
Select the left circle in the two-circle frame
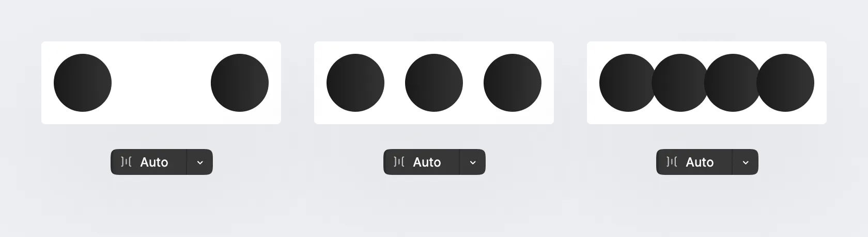[83, 83]
